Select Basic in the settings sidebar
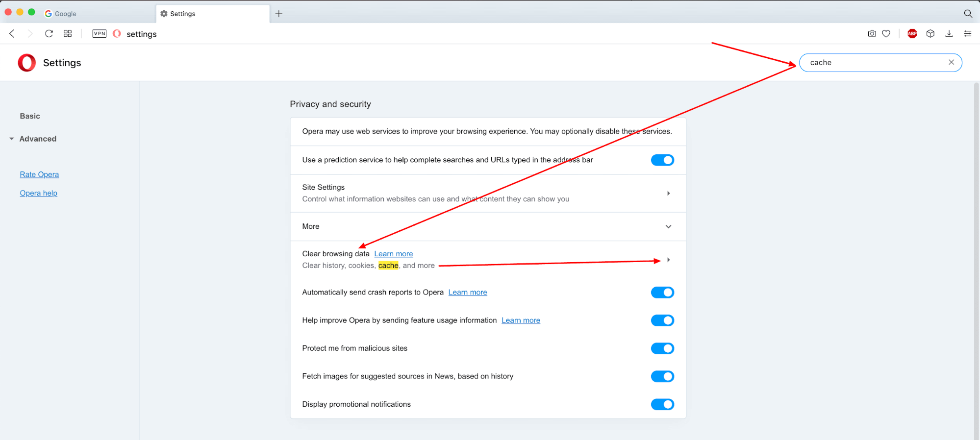This screenshot has height=440, width=980. (30, 116)
